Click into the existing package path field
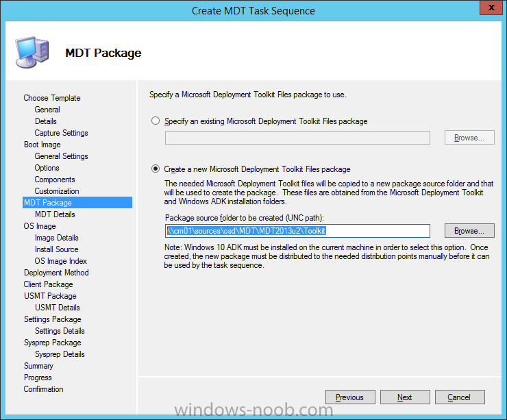This screenshot has height=420, width=507. (x=297, y=138)
